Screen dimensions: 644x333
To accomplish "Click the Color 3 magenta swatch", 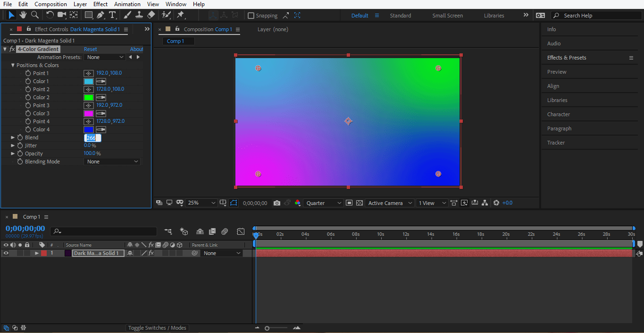I will pos(89,113).
